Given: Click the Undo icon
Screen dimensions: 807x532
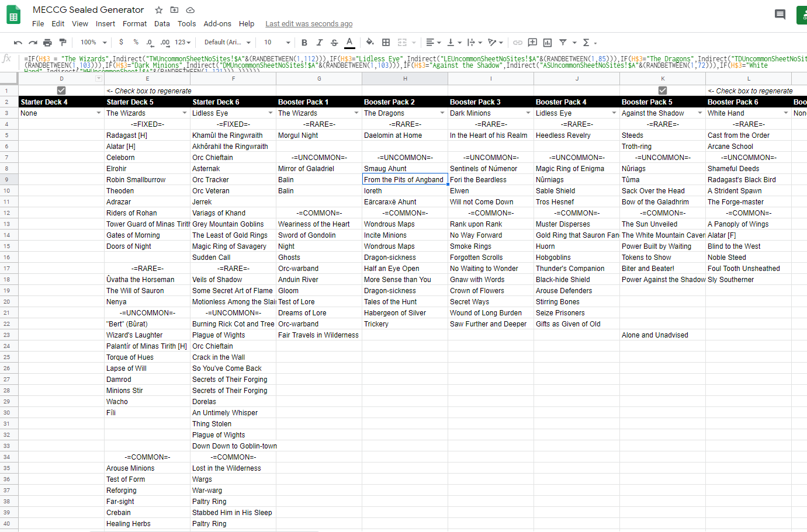Looking at the screenshot, I should coord(18,43).
